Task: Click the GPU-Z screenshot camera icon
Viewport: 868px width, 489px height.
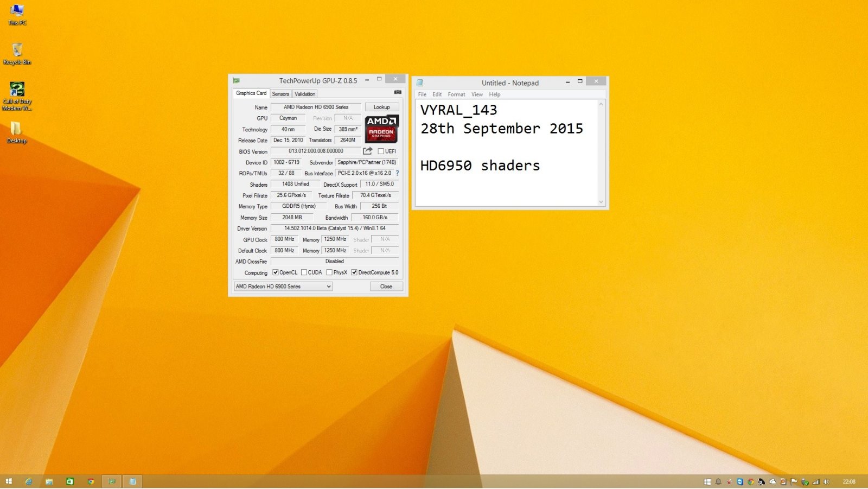Action: click(398, 92)
